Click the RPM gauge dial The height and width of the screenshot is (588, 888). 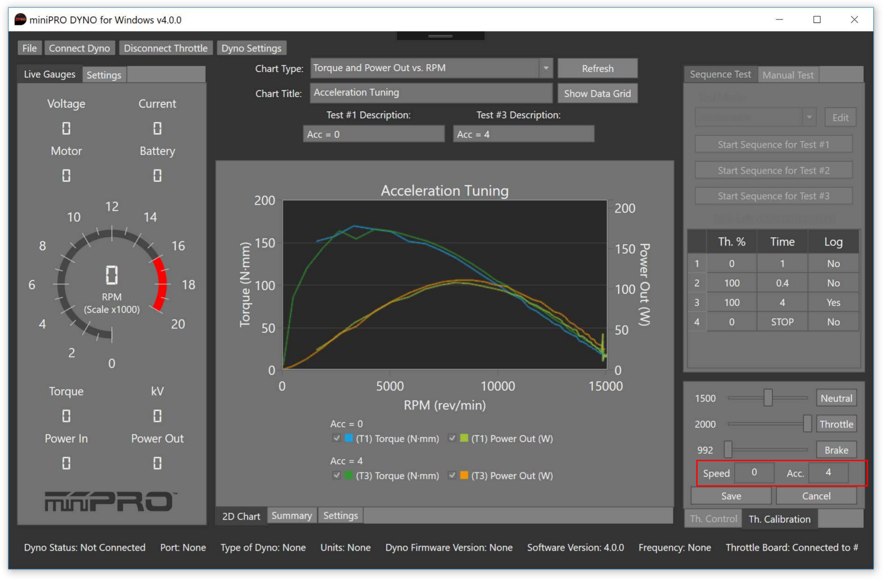(x=112, y=284)
